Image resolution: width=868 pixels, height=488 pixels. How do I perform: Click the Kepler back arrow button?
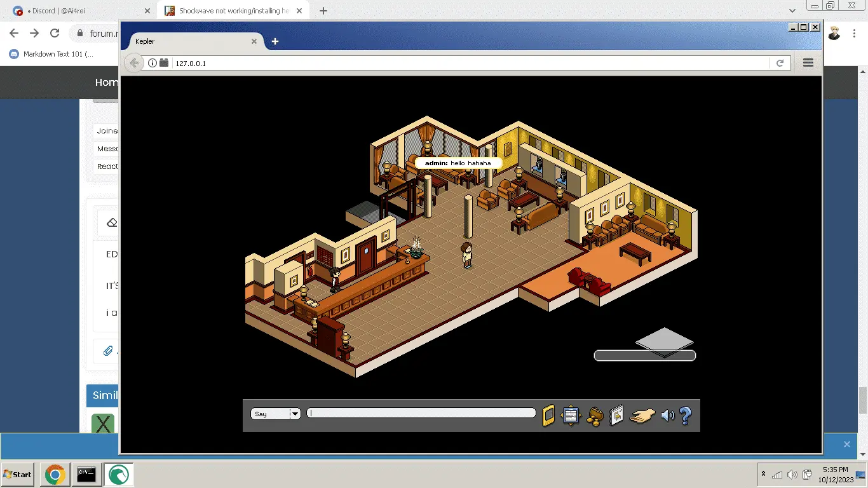(133, 63)
